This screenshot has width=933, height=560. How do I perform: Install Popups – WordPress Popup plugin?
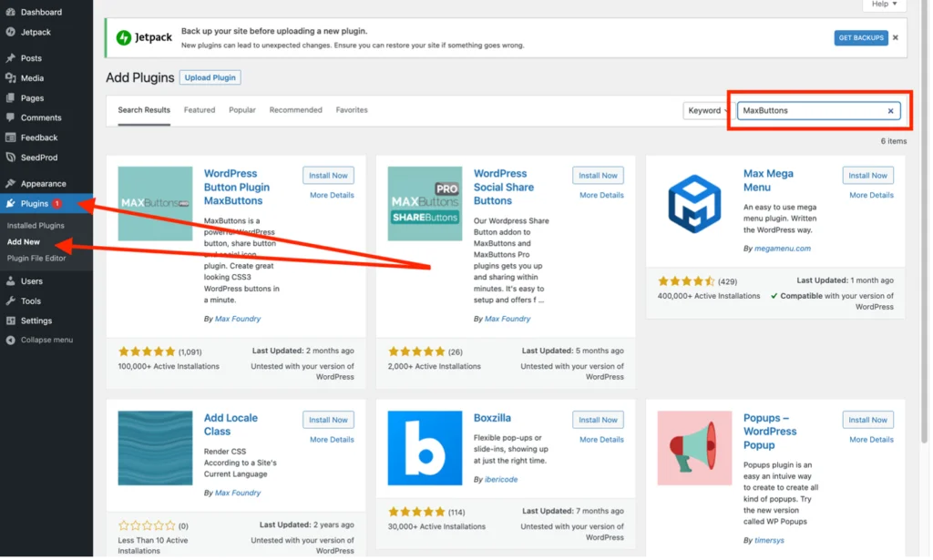tap(870, 421)
